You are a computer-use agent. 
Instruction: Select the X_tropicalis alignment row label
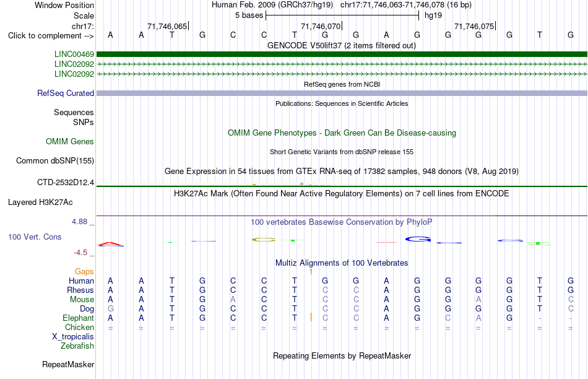73,337
